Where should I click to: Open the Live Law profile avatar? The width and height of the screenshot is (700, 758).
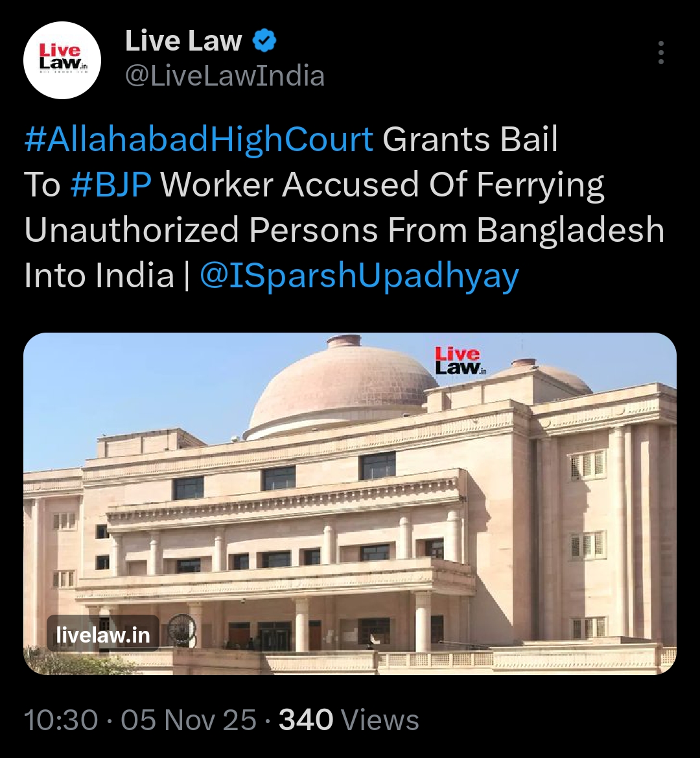[x=62, y=60]
